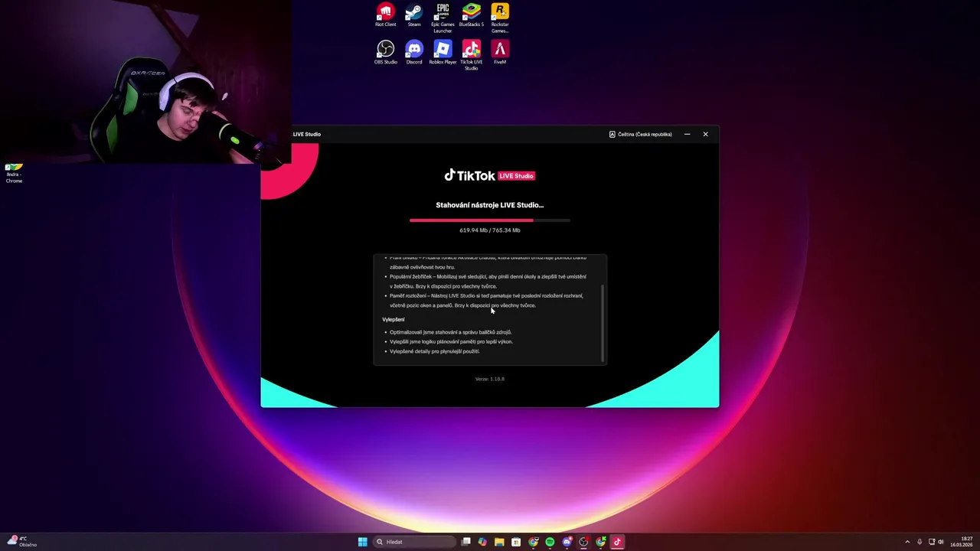Click the Hledat taskbar search box

413,542
